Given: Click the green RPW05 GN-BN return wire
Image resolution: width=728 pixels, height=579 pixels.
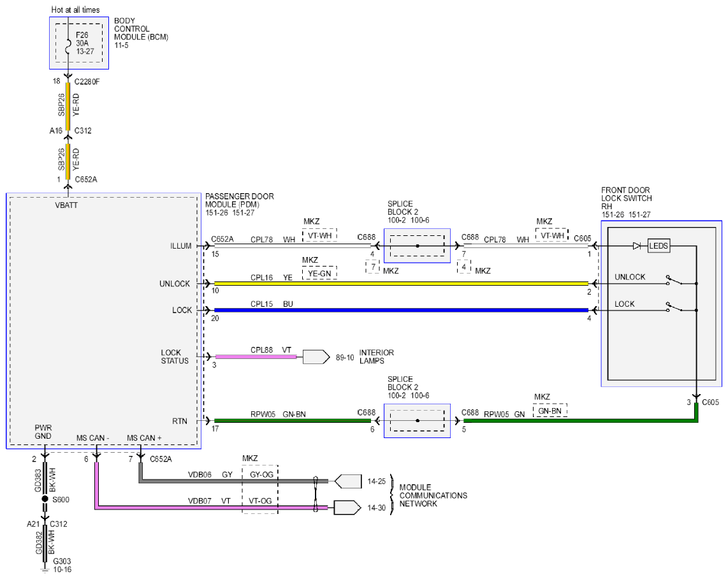Looking at the screenshot, I should pyautogui.click(x=293, y=421).
